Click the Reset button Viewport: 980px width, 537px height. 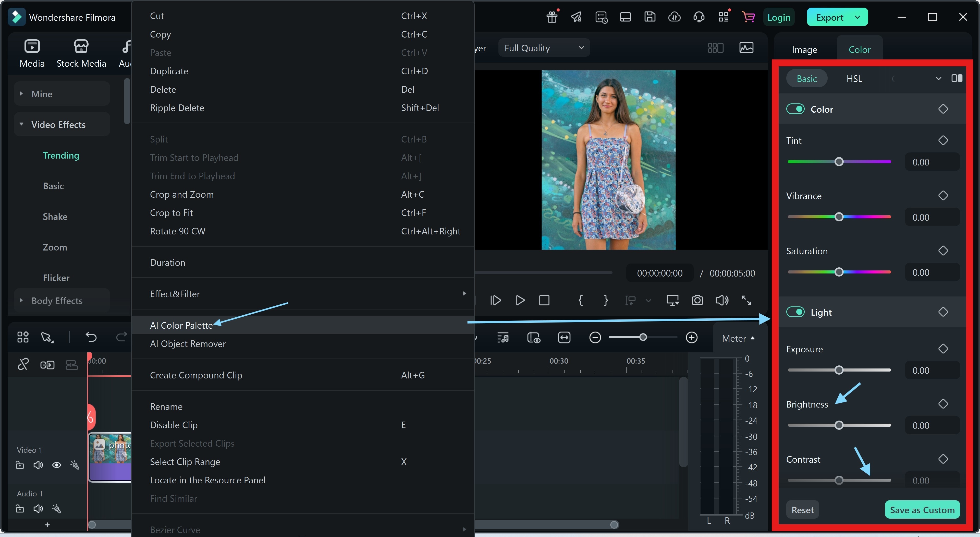click(x=802, y=510)
